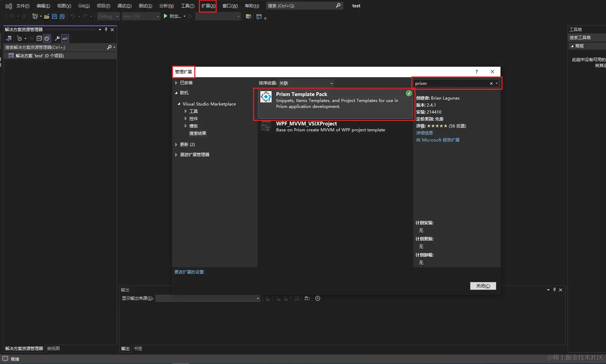Viewport: 606px width, 364px height.
Task: Click the open file folder icon
Action: coord(46,16)
